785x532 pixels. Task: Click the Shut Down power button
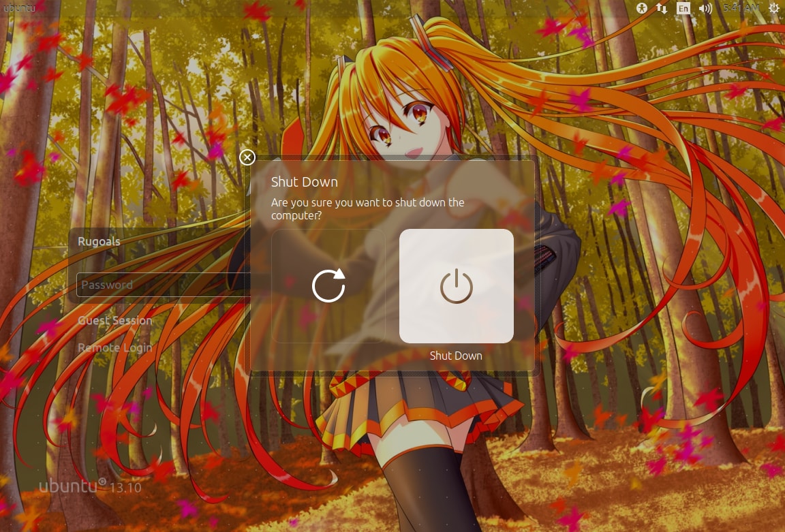(x=456, y=286)
